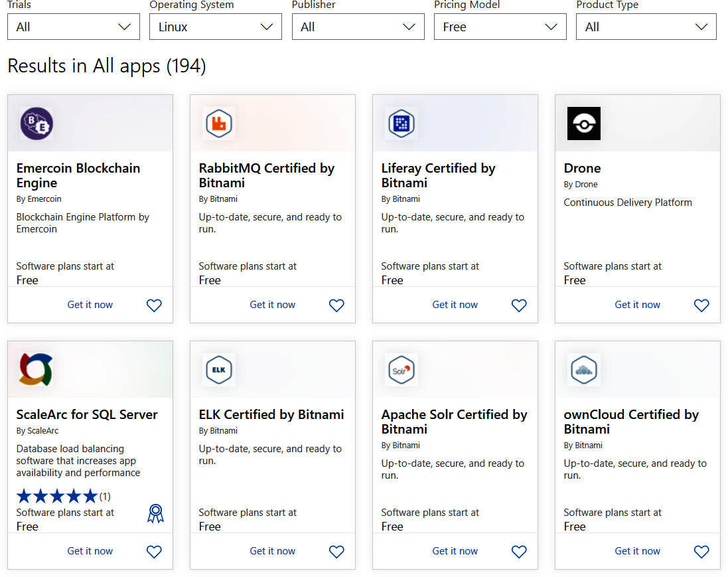Click the ELK Bitnami logo icon
This screenshot has width=728, height=577.
[219, 370]
